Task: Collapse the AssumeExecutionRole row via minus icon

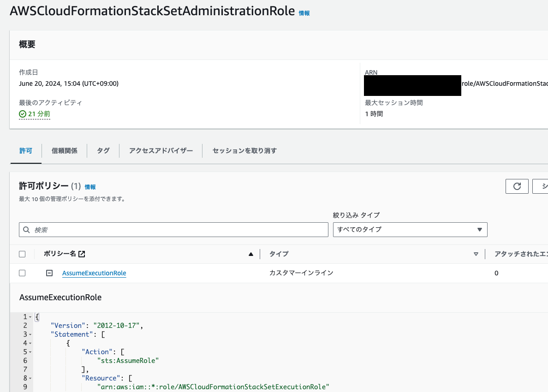Action: pyautogui.click(x=49, y=273)
